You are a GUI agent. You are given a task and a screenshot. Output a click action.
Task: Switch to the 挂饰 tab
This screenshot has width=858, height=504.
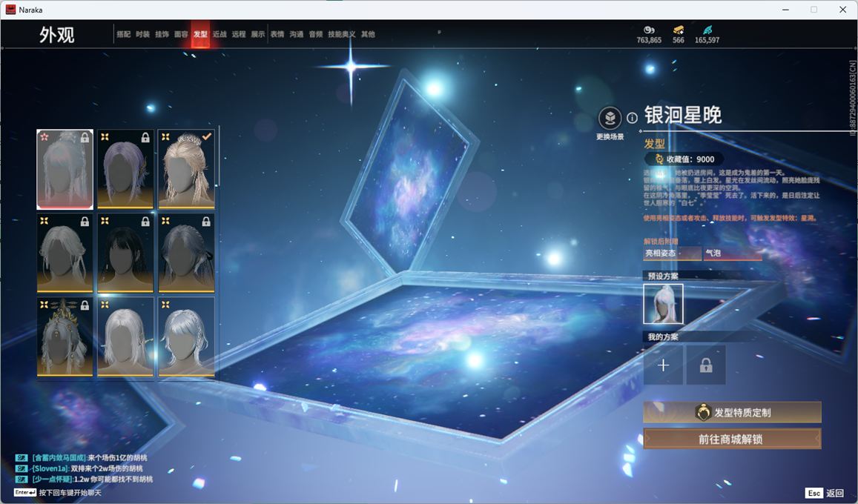[x=162, y=34]
